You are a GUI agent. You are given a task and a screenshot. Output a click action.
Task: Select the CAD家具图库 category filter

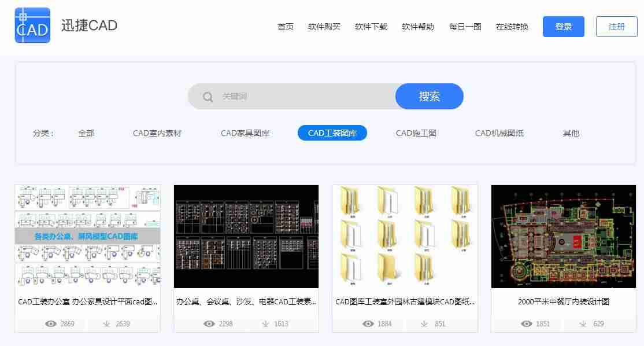pyautogui.click(x=245, y=133)
